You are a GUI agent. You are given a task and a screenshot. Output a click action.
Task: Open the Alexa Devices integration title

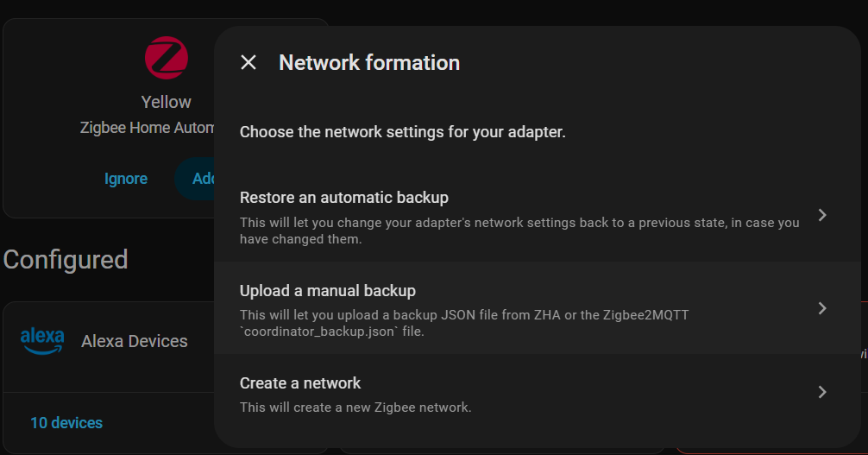click(x=135, y=341)
